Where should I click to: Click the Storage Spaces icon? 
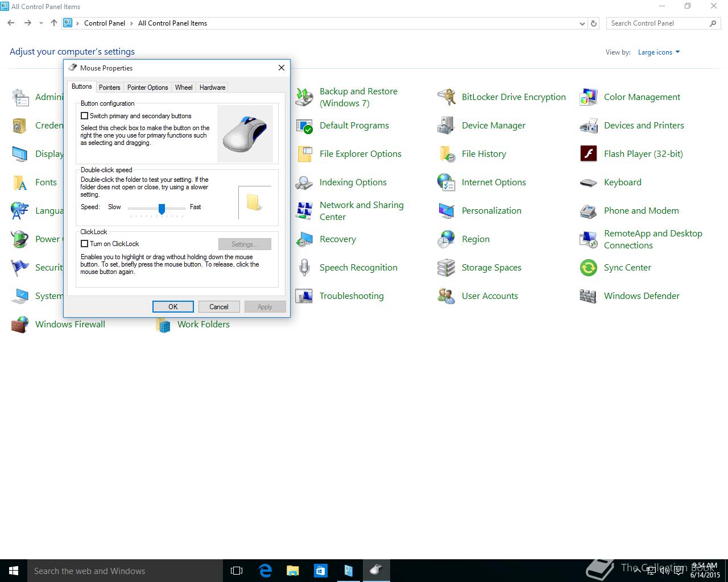pyautogui.click(x=446, y=268)
